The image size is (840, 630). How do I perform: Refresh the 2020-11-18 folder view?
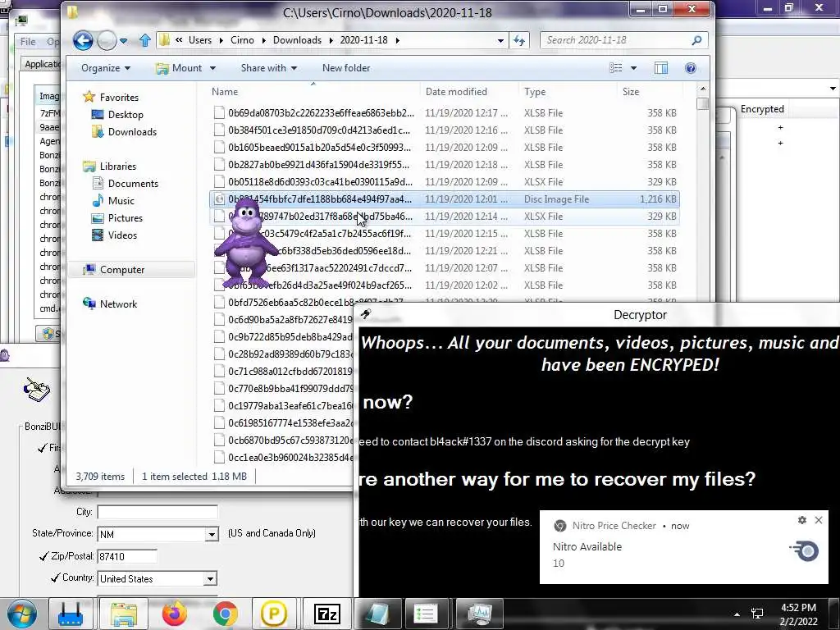pyautogui.click(x=519, y=40)
